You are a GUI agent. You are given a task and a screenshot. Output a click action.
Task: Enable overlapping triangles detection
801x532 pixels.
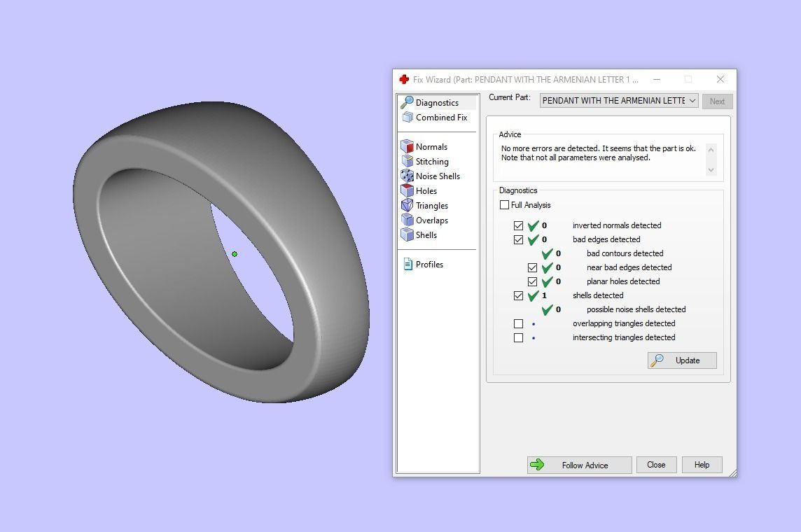pyautogui.click(x=519, y=323)
